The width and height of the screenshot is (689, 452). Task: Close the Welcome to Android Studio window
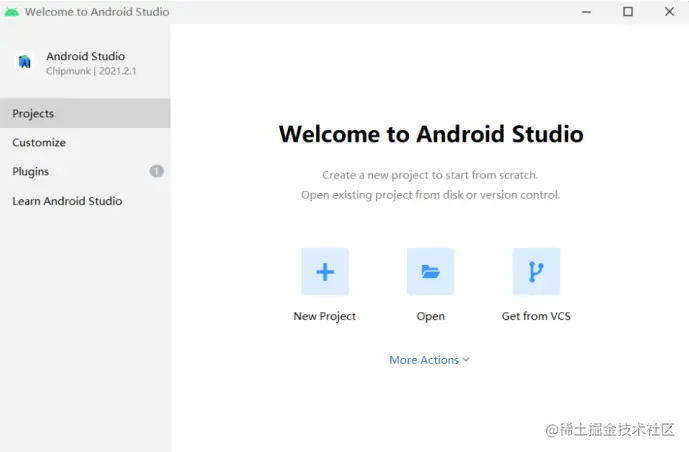tap(669, 12)
